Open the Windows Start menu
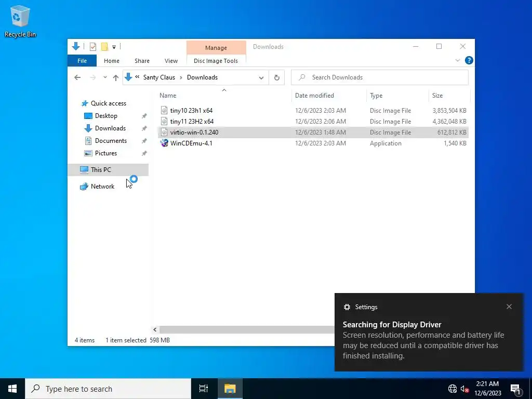 point(12,389)
